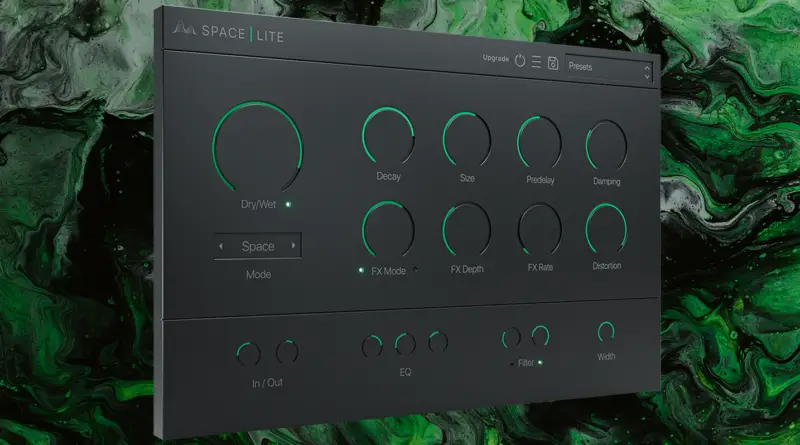Click the Filter label text
800x445 pixels.
click(x=526, y=363)
